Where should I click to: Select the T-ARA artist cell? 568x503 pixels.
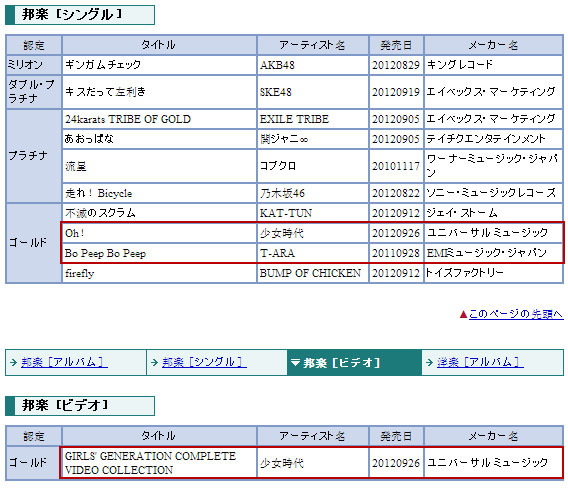click(313, 253)
